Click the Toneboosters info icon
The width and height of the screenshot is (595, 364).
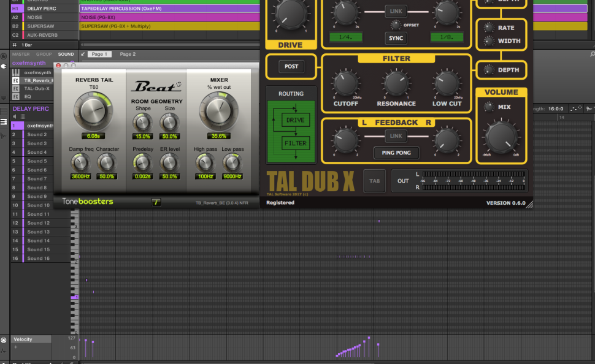[x=156, y=202]
